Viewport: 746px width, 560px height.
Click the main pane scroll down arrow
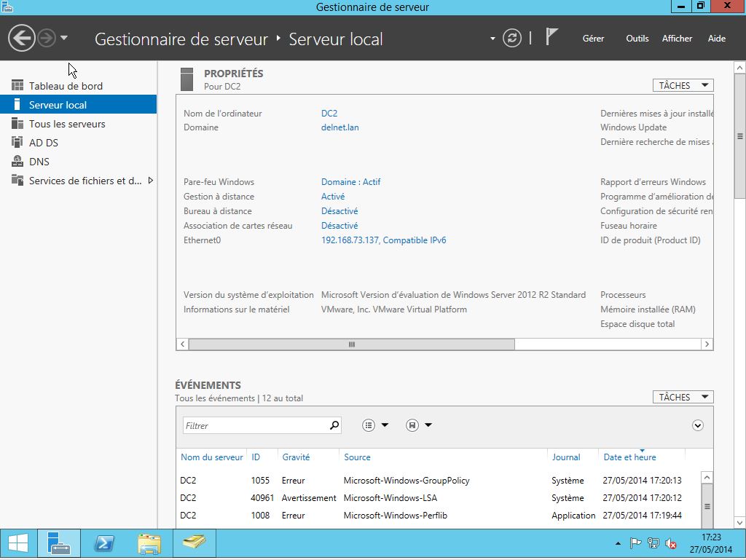point(740,522)
